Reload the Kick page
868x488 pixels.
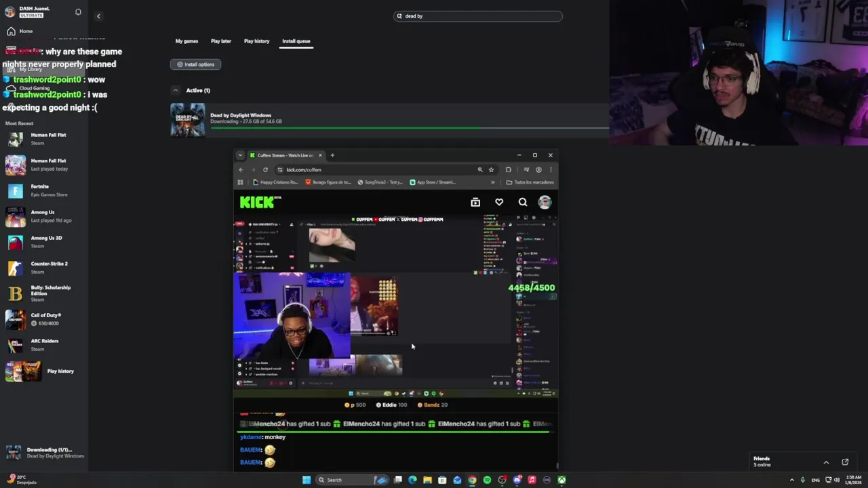coord(265,169)
